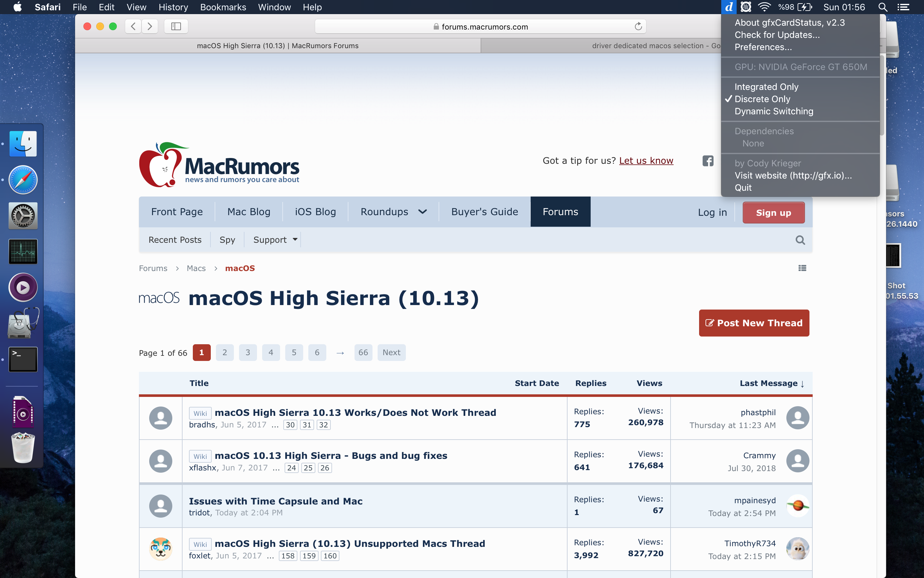Show the Safari sidebar
Image resolution: width=924 pixels, height=578 pixels.
176,26
